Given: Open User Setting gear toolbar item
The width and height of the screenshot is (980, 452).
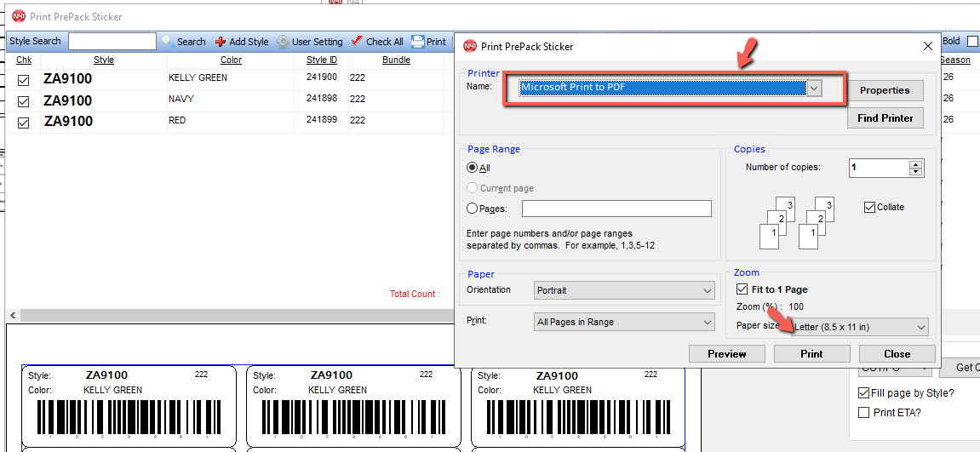Looking at the screenshot, I should pyautogui.click(x=309, y=41).
